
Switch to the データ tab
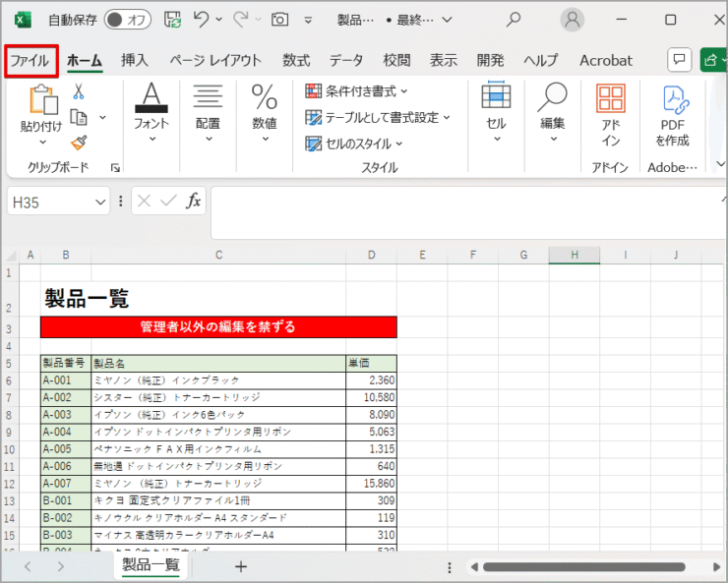coord(346,60)
